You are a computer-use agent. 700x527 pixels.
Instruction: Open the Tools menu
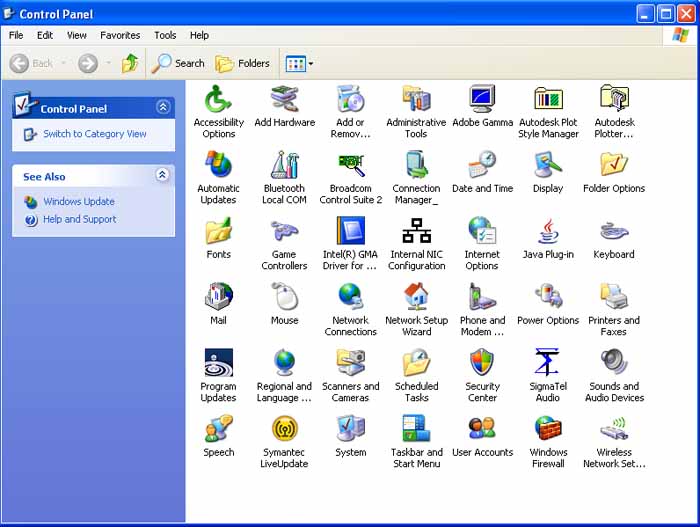click(165, 35)
